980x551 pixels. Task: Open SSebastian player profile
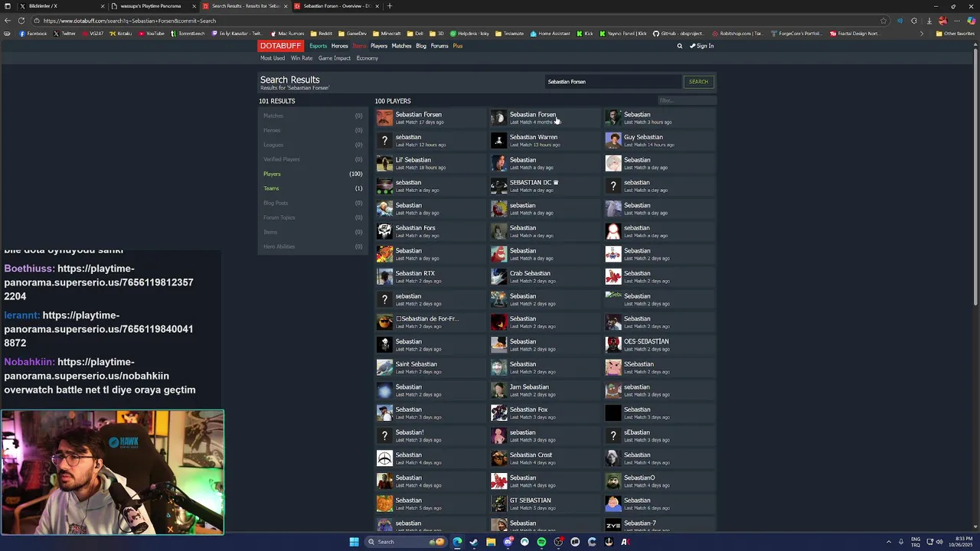click(x=639, y=364)
